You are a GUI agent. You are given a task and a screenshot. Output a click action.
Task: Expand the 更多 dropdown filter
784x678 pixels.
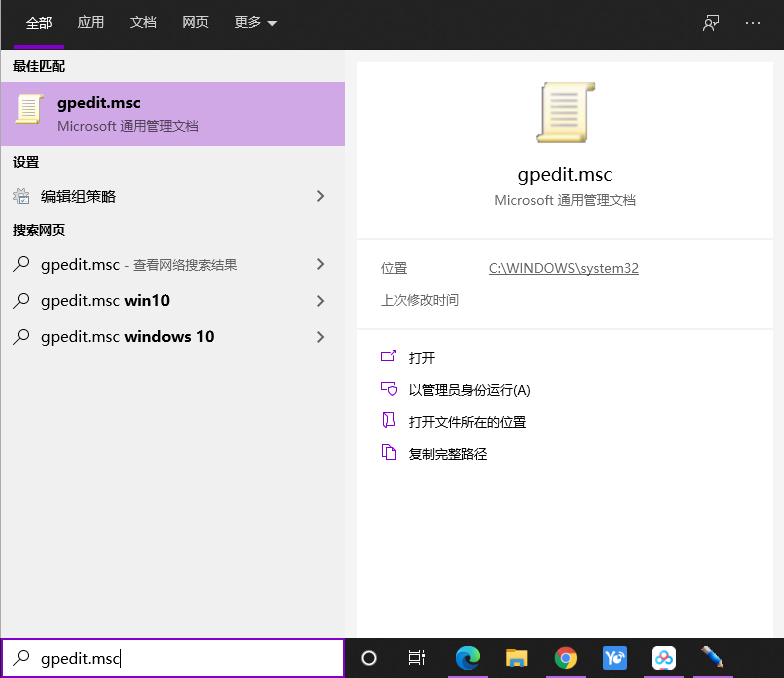pos(255,23)
